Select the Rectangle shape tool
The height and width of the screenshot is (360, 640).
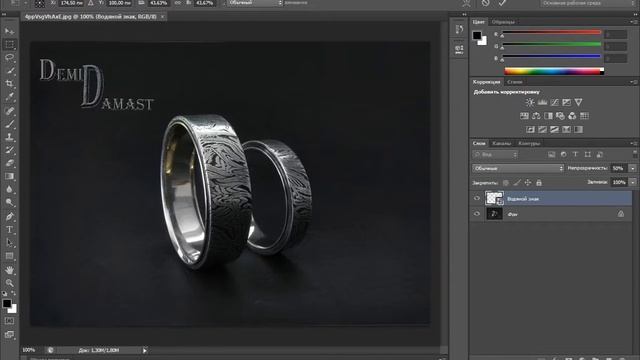pos(9,256)
